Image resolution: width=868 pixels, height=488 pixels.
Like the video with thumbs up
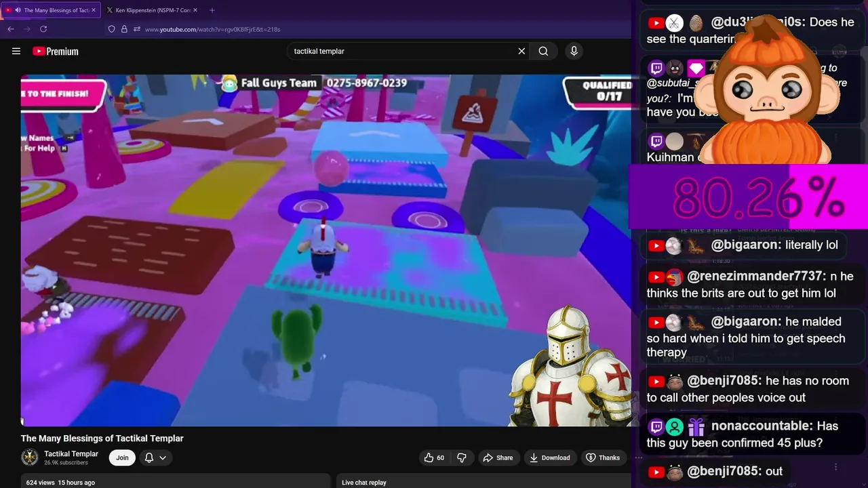pyautogui.click(x=434, y=457)
